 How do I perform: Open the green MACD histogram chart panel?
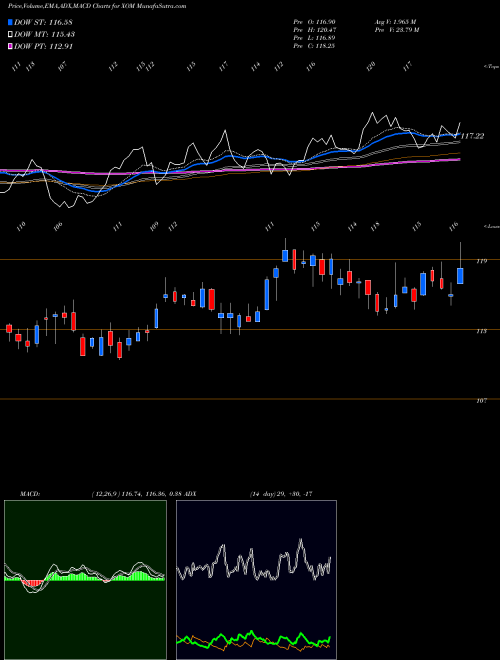coord(85,580)
